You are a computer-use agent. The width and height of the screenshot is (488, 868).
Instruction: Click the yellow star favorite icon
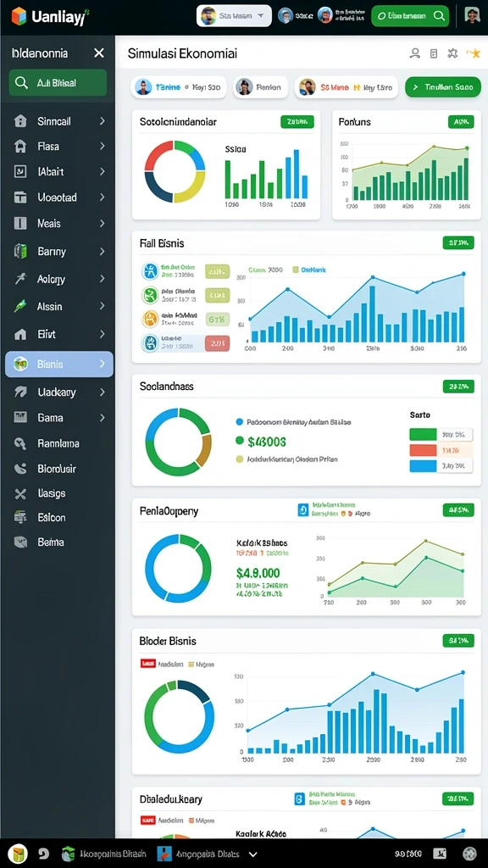pos(474,53)
